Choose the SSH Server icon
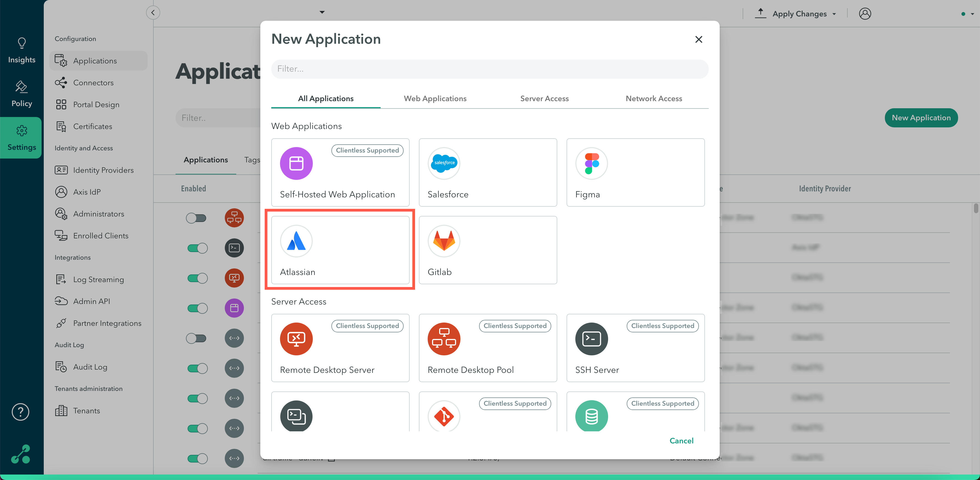The width and height of the screenshot is (980, 480). [591, 338]
